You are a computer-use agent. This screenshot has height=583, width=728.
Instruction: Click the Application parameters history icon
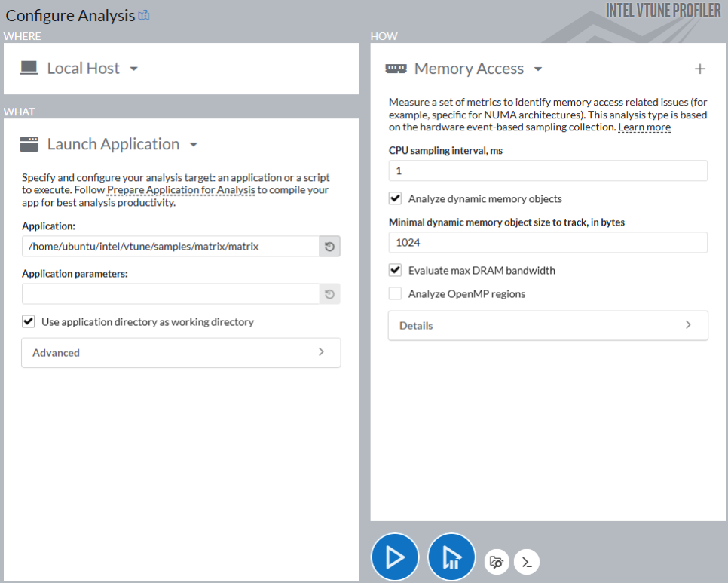(329, 294)
